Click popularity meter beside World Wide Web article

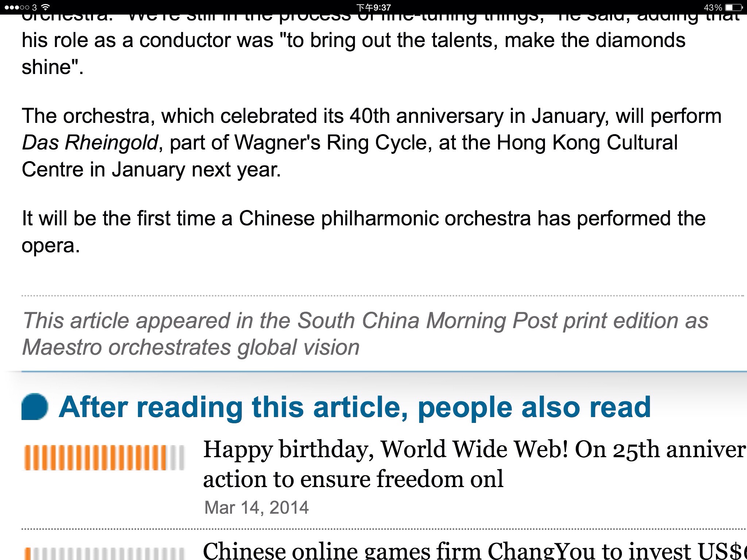point(104,458)
